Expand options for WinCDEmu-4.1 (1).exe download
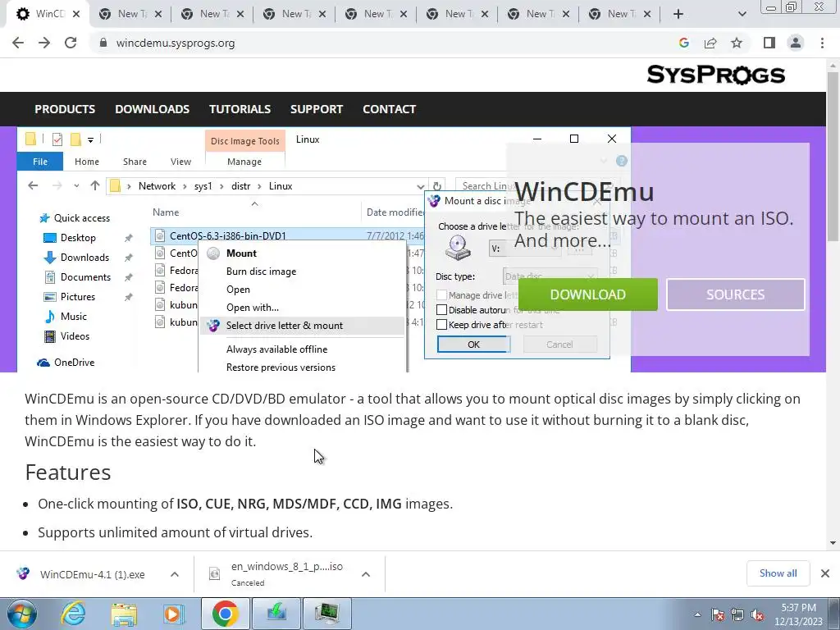Image resolution: width=840 pixels, height=630 pixels. point(175,573)
